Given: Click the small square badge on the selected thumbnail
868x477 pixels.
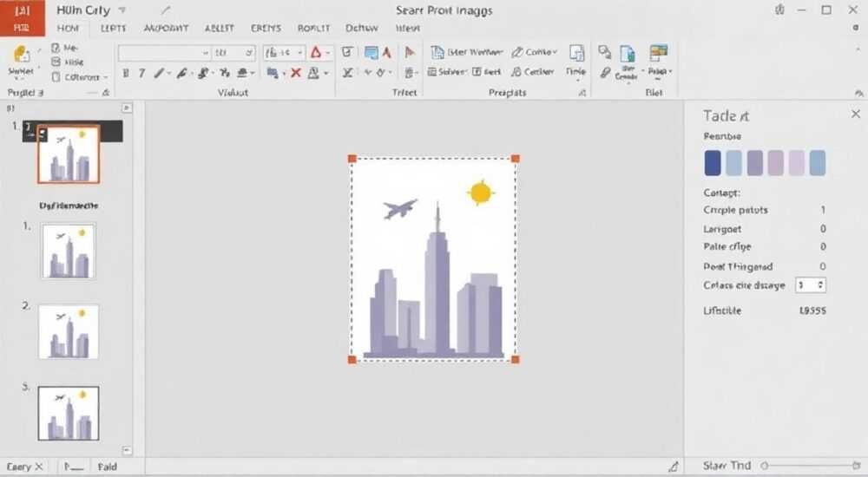Looking at the screenshot, I should tap(42, 134).
